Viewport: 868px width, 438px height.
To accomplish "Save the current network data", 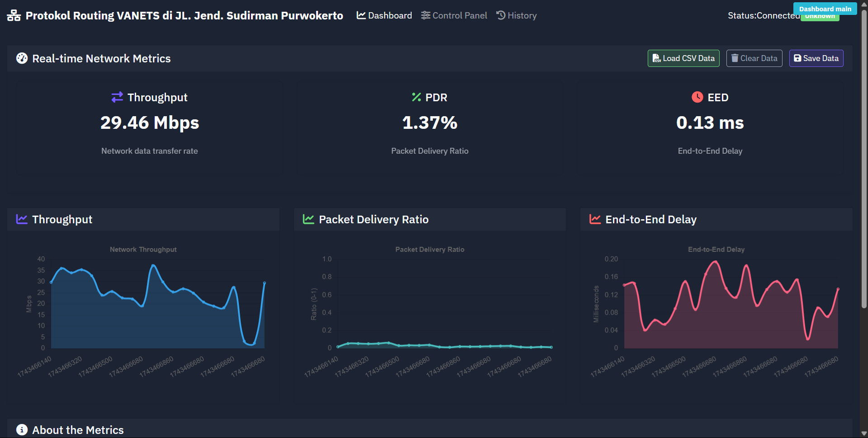I will click(816, 58).
